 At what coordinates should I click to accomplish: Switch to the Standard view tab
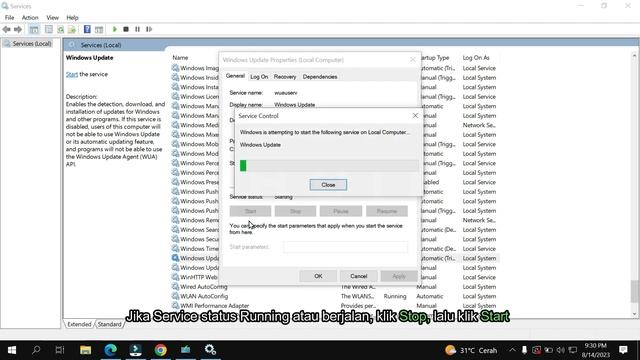[x=109, y=324]
